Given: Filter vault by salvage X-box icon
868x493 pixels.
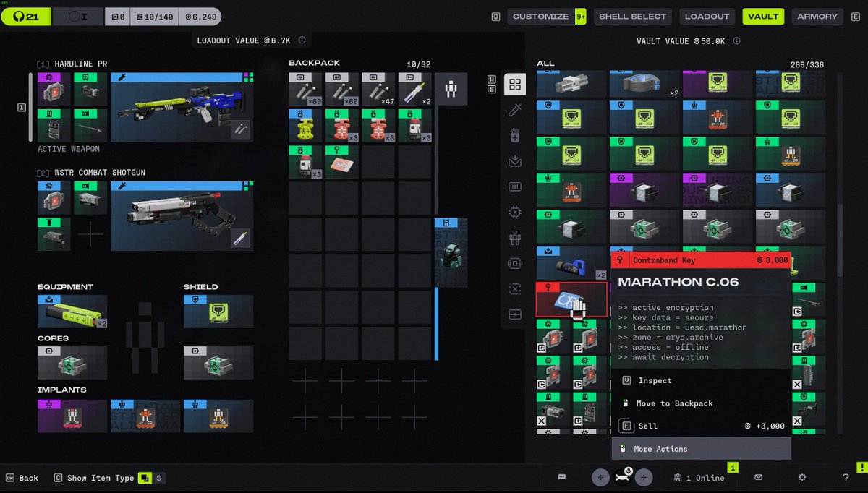Looking at the screenshot, I should click(x=515, y=289).
